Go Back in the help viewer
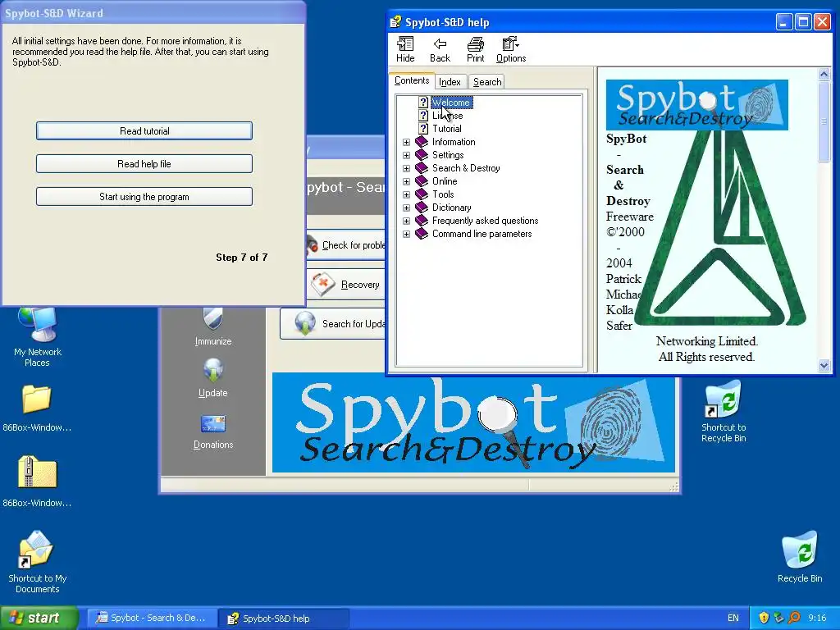This screenshot has width=840, height=630. pos(440,49)
